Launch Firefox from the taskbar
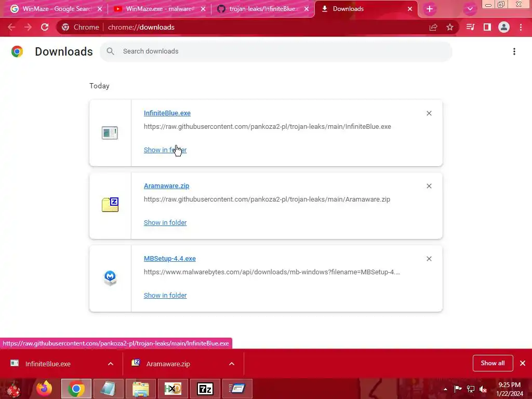 44,389
